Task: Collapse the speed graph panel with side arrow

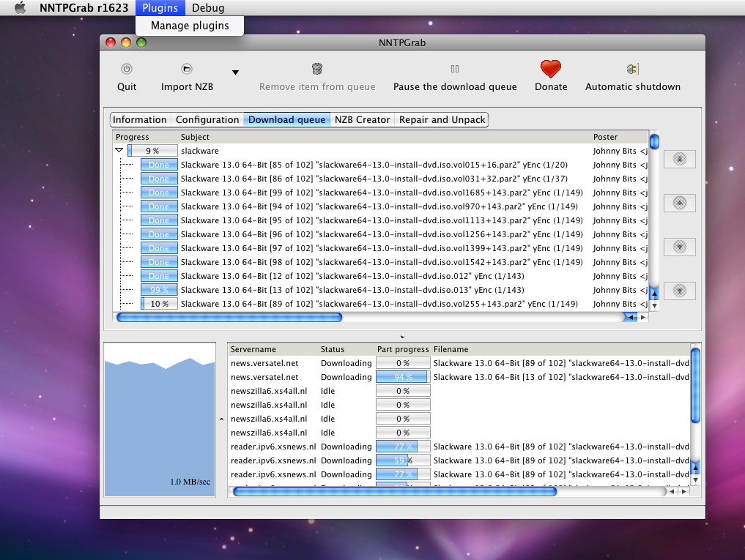Action: pos(221,419)
